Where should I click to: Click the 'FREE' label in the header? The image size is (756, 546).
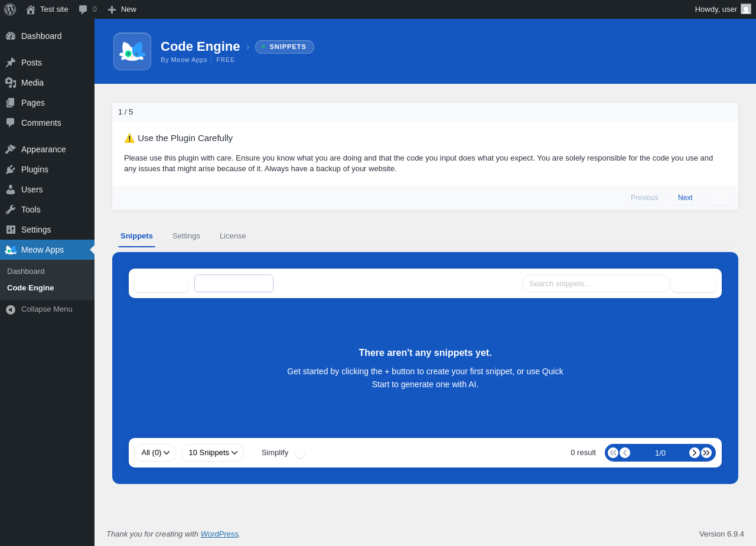[226, 60]
